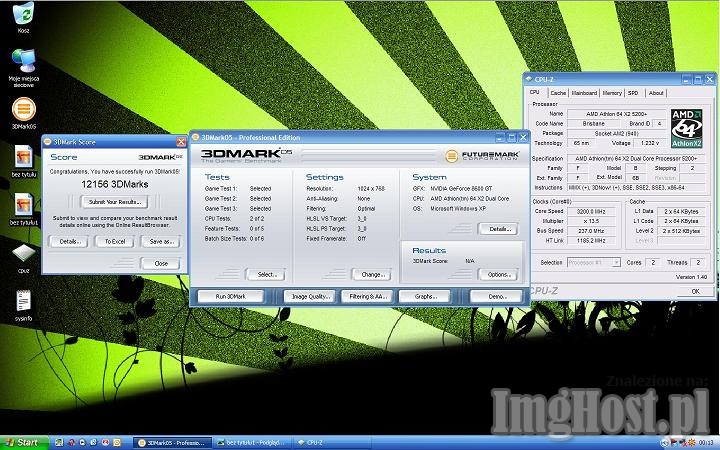The width and height of the screenshot is (720, 450).
Task: Click the orange quick launch icon beside 3DMark05 task
Action: tap(117, 443)
